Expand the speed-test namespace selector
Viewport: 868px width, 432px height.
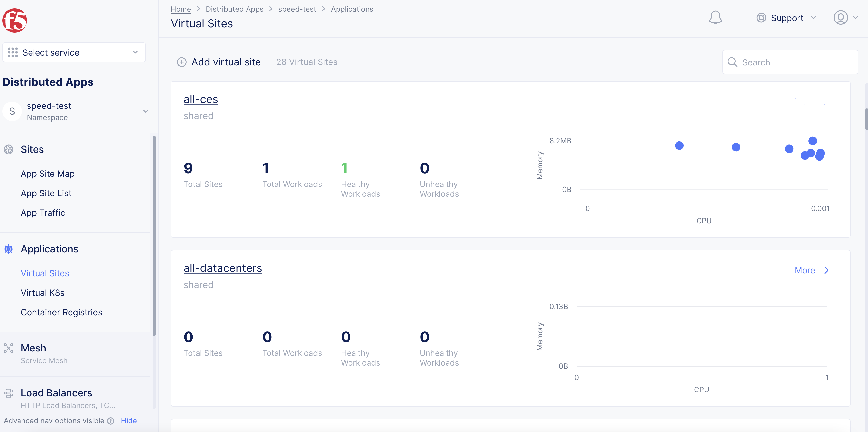point(145,111)
